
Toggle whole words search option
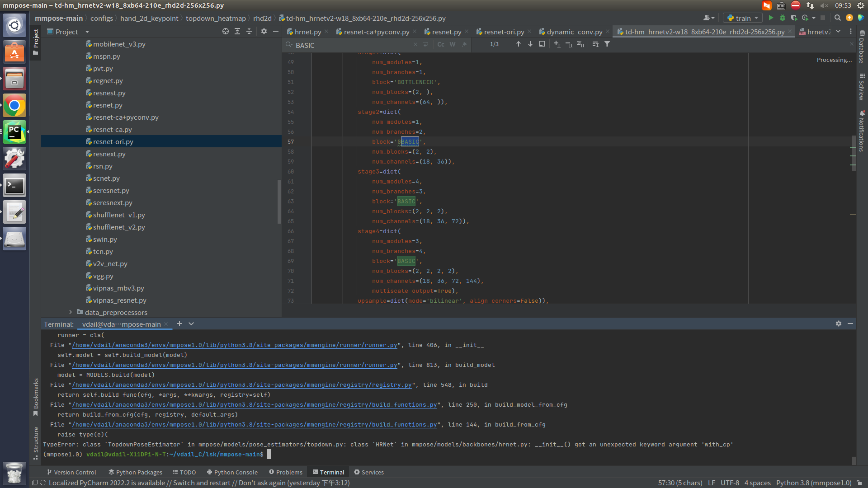(453, 44)
